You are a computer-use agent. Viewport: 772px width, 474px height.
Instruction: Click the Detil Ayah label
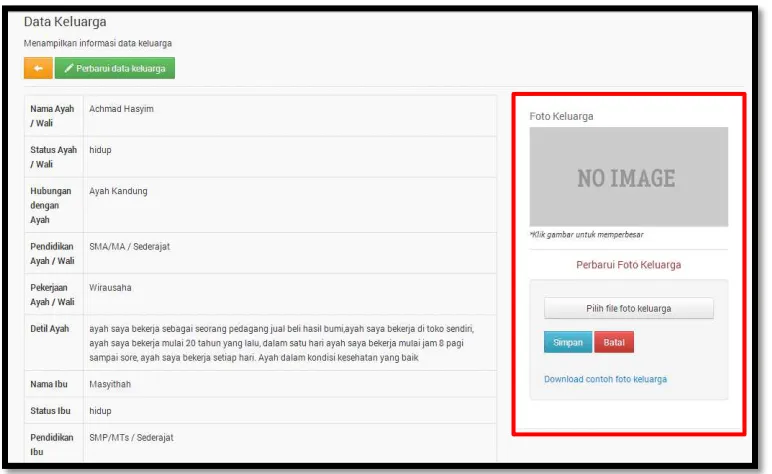(49, 329)
